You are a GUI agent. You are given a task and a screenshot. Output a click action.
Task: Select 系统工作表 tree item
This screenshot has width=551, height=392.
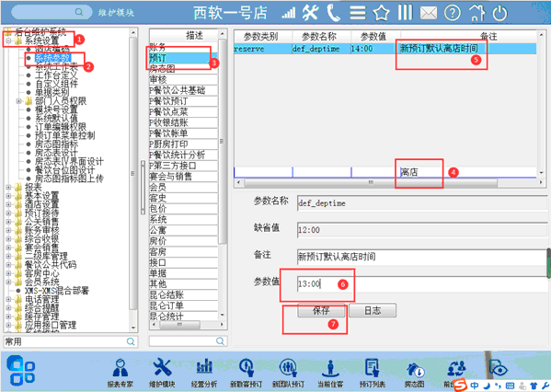(56, 66)
